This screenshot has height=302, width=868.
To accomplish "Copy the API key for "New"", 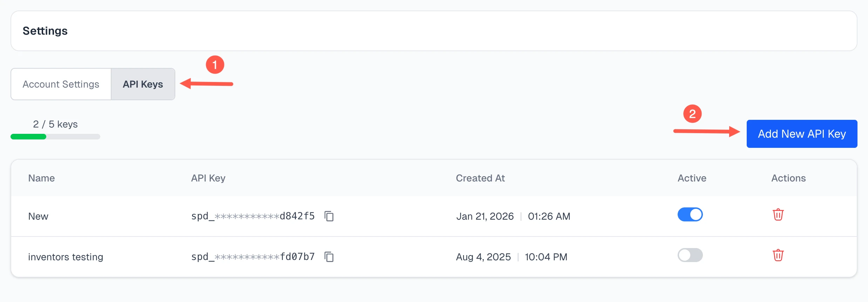I will point(329,216).
